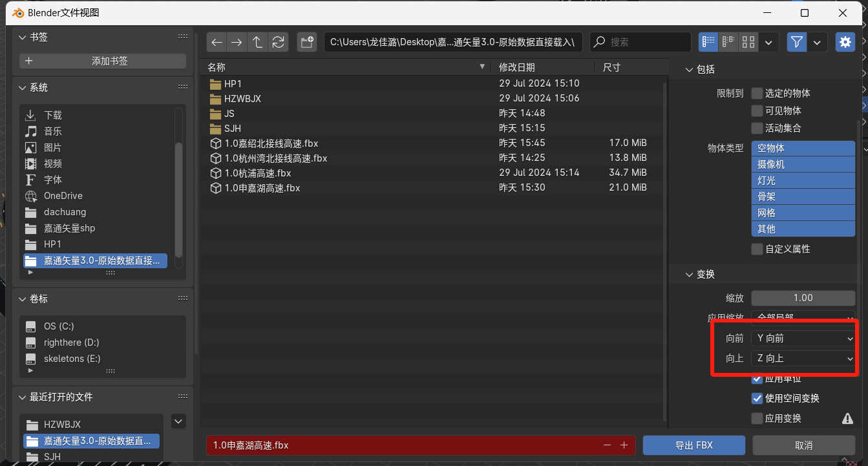Create a new folder icon
The width and height of the screenshot is (868, 466).
click(307, 42)
